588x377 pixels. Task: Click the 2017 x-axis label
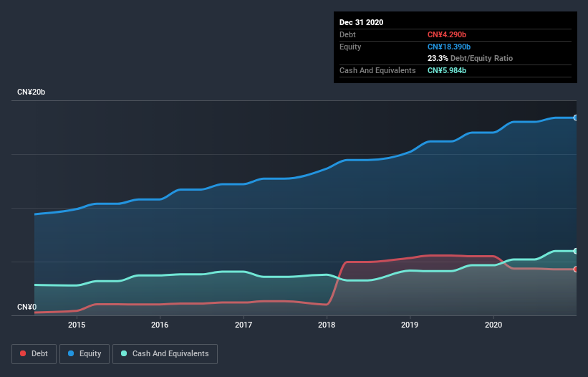click(x=244, y=325)
